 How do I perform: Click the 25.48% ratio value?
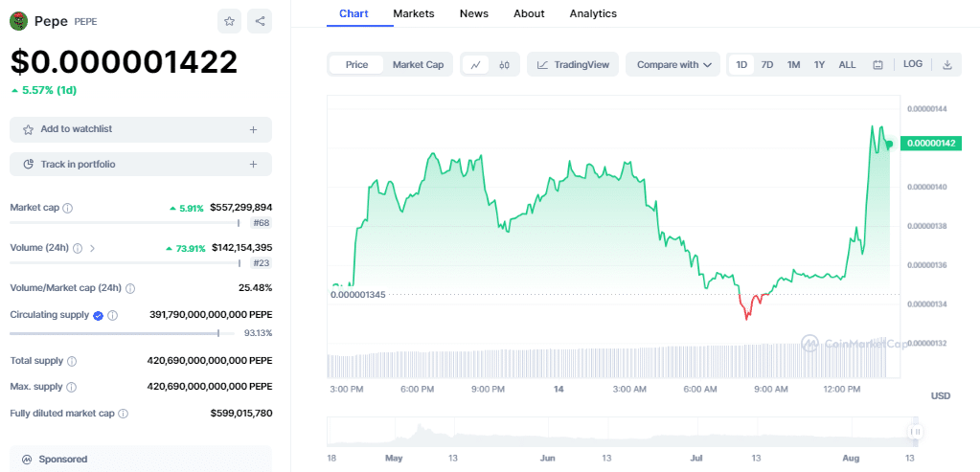coord(255,288)
